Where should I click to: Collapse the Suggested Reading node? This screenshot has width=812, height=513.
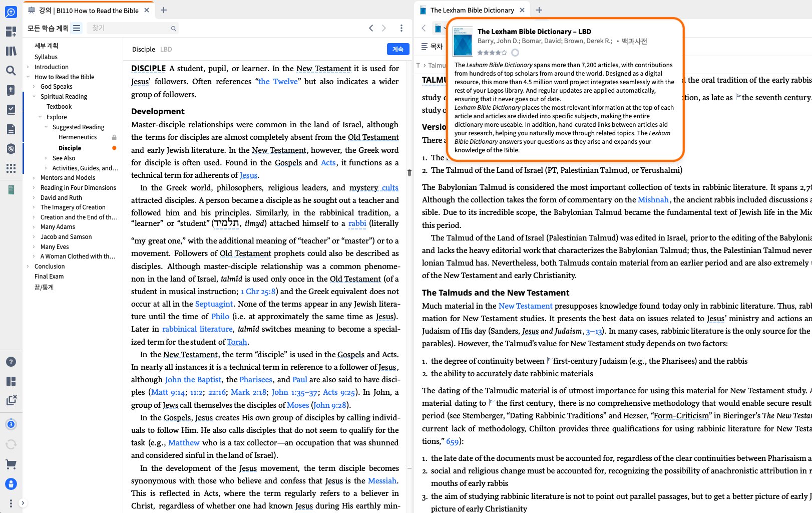click(46, 127)
